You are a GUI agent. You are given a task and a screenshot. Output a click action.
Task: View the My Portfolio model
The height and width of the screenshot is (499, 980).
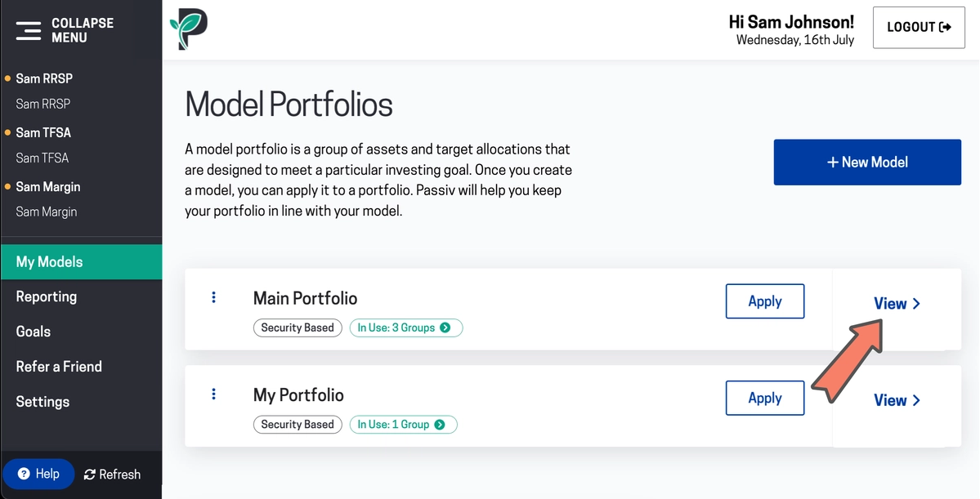[897, 400]
